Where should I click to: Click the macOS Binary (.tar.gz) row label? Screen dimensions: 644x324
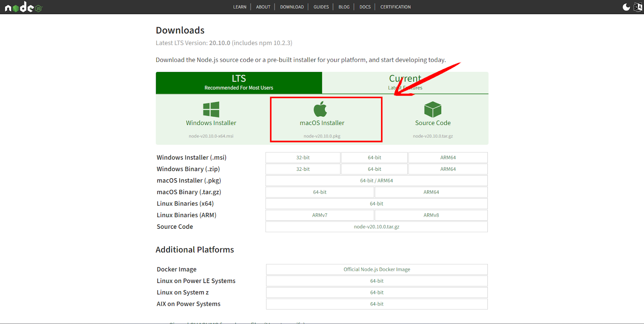189,192
